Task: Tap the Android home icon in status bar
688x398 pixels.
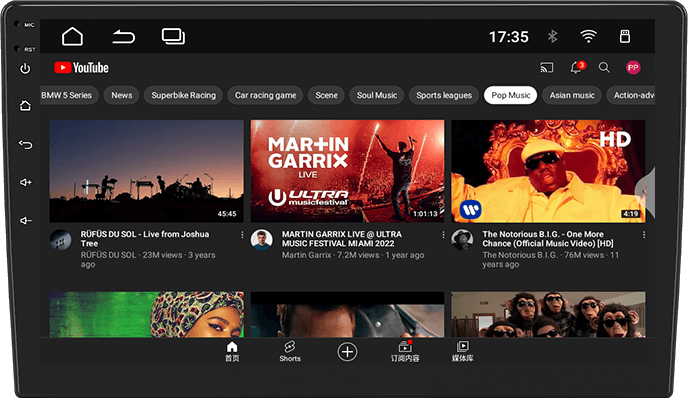Action: [72, 36]
